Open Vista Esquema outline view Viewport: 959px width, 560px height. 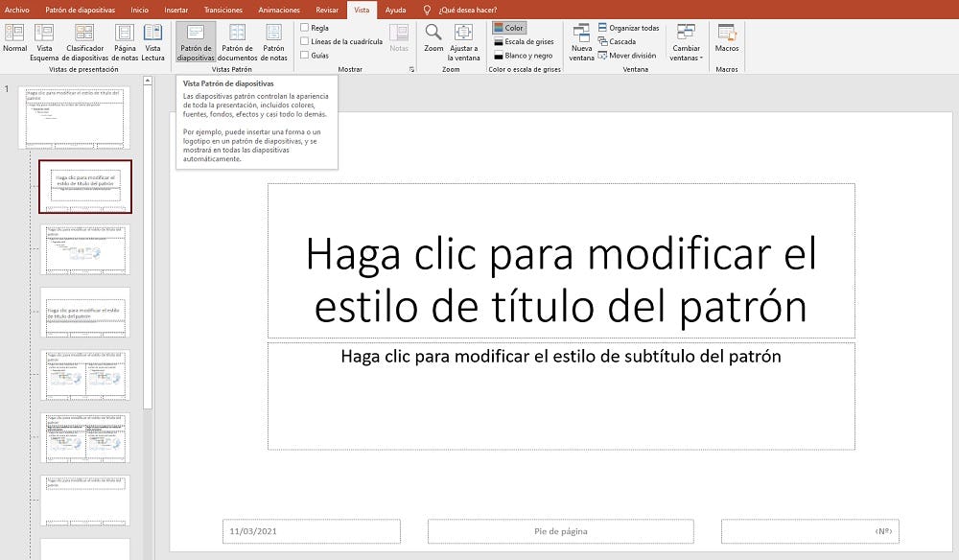pos(44,39)
